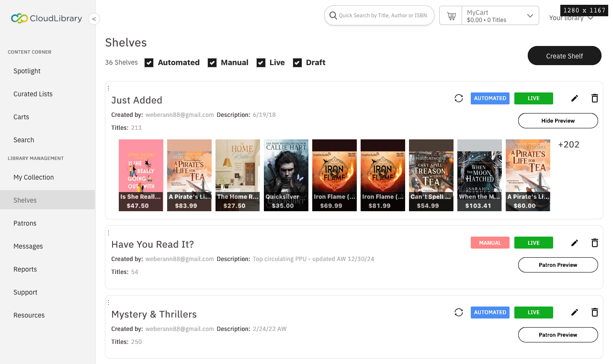Select the CloudLibrary logo
Screen dimensions: 613x364
(x=45, y=18)
